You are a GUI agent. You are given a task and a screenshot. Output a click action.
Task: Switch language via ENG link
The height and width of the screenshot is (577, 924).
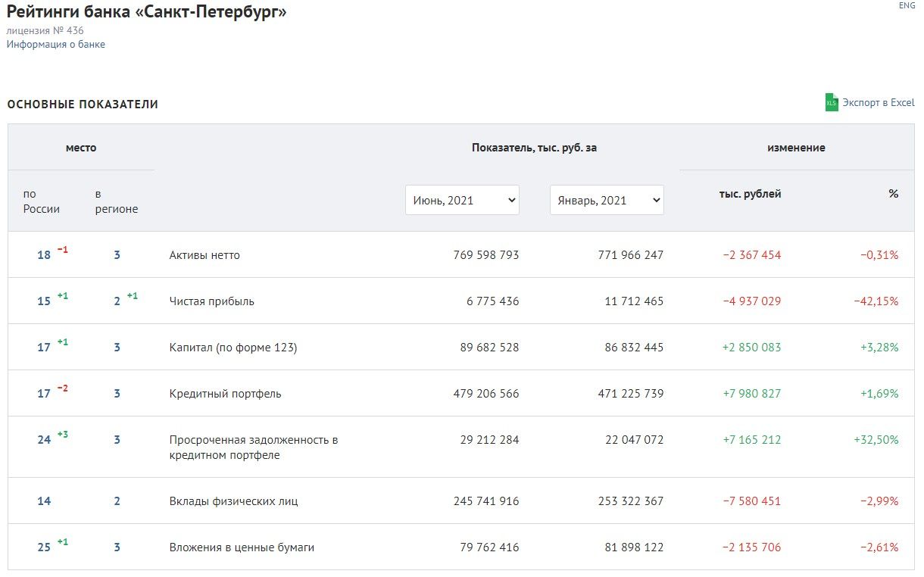[x=907, y=5]
